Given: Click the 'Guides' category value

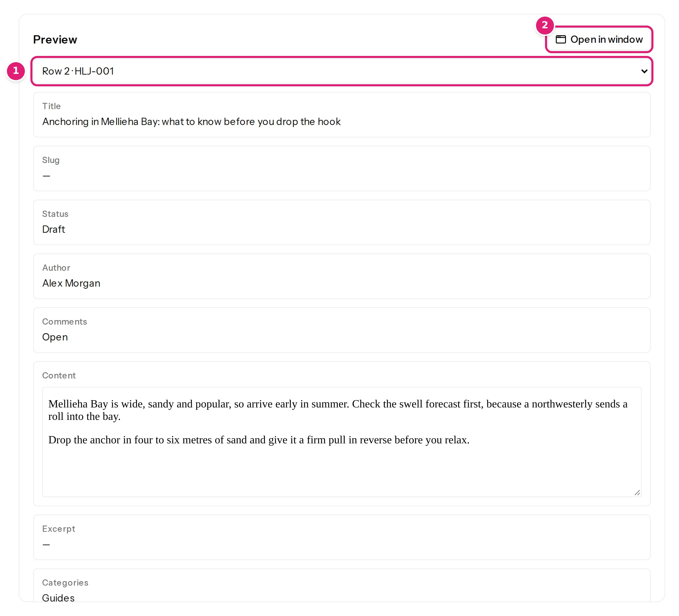Looking at the screenshot, I should (58, 598).
